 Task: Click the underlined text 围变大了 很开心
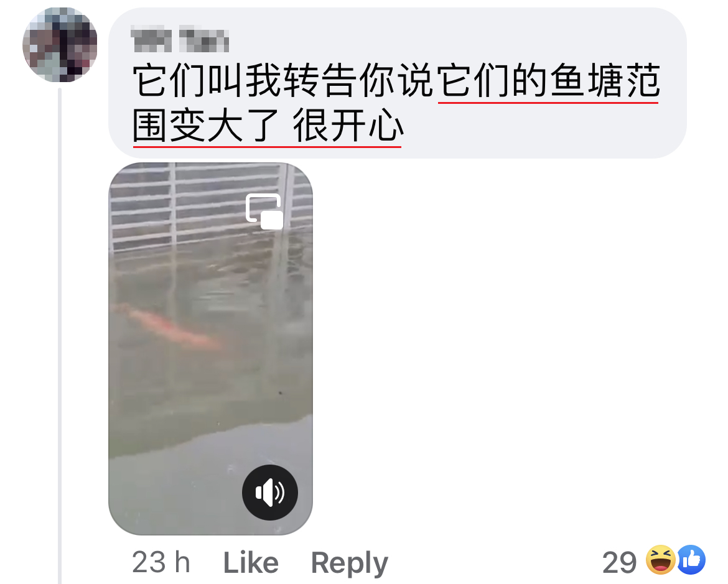click(268, 126)
